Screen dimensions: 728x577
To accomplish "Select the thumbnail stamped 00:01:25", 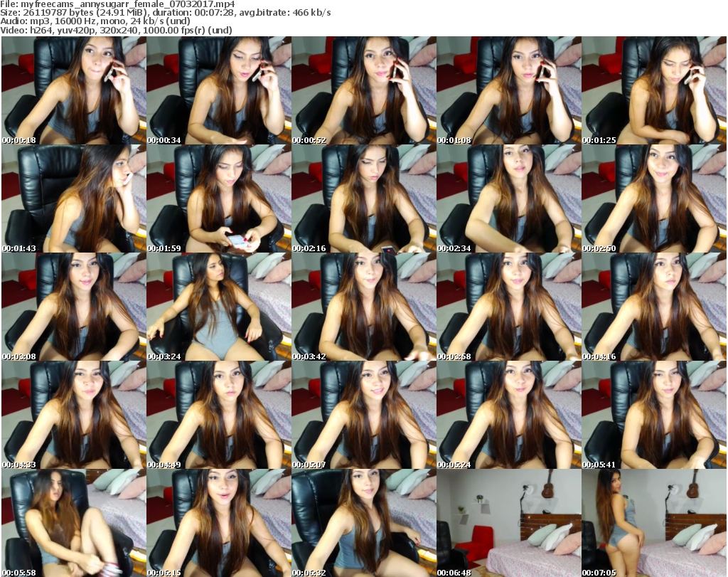I will point(654,90).
